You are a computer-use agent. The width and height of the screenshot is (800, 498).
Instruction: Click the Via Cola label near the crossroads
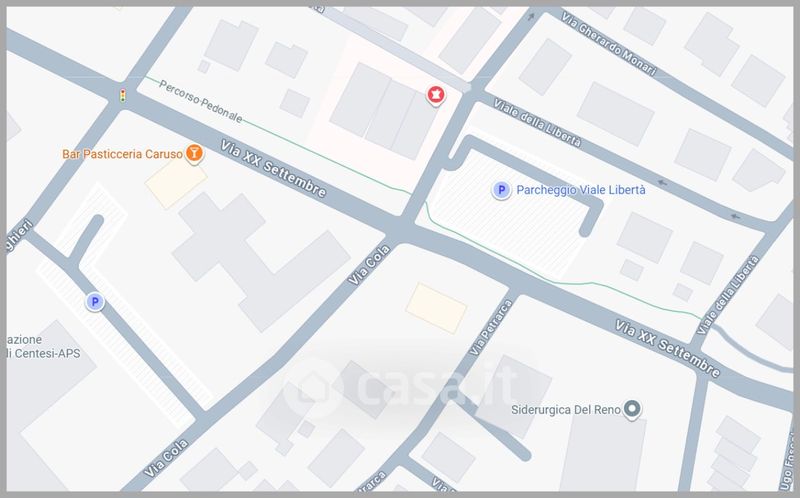369,265
